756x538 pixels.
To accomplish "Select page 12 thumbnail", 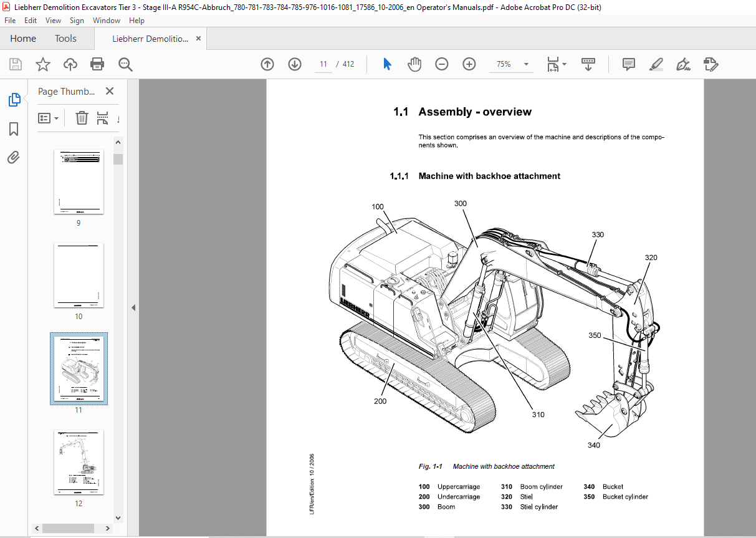I will pyautogui.click(x=79, y=462).
